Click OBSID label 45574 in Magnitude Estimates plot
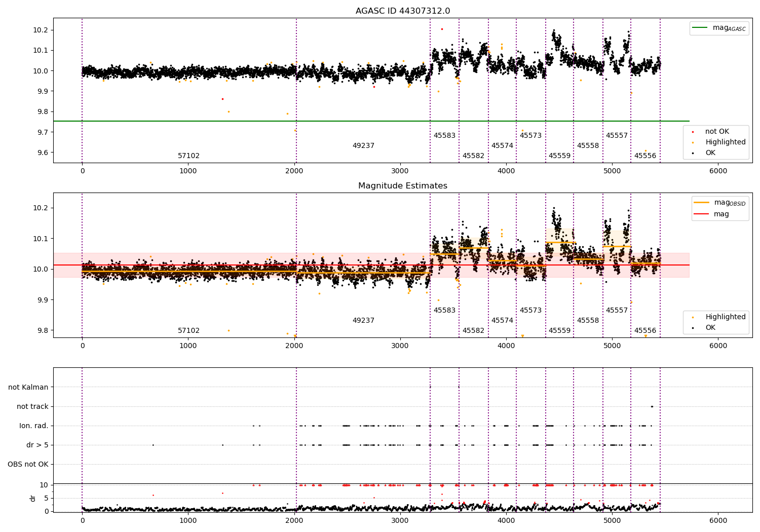This screenshot has width=760, height=532. pos(502,321)
